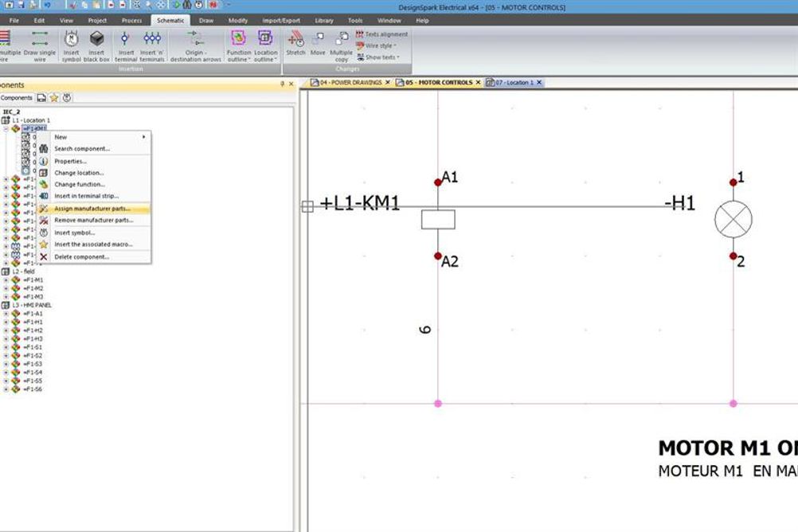The image size is (798, 532).
Task: Open the Import/Export ribbon tab
Action: coord(281,21)
